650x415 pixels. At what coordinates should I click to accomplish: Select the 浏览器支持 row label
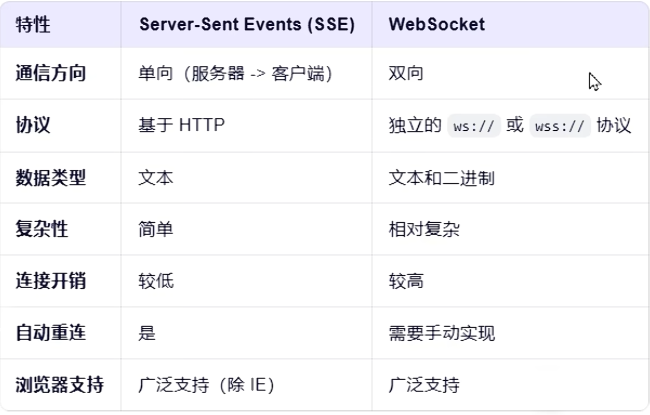point(59,385)
